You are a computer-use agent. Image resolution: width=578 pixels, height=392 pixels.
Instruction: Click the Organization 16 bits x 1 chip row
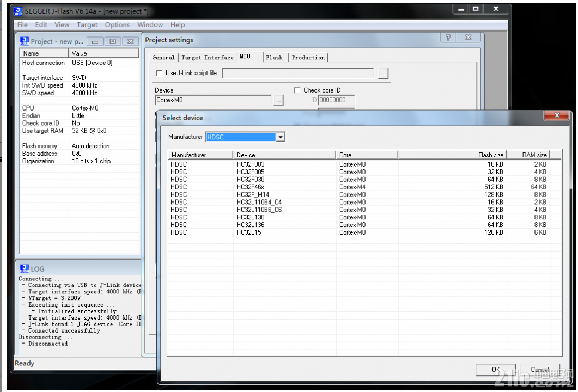(x=80, y=161)
